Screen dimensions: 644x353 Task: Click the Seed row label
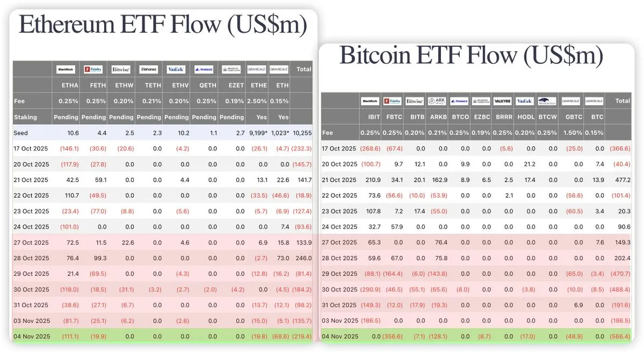21,133
